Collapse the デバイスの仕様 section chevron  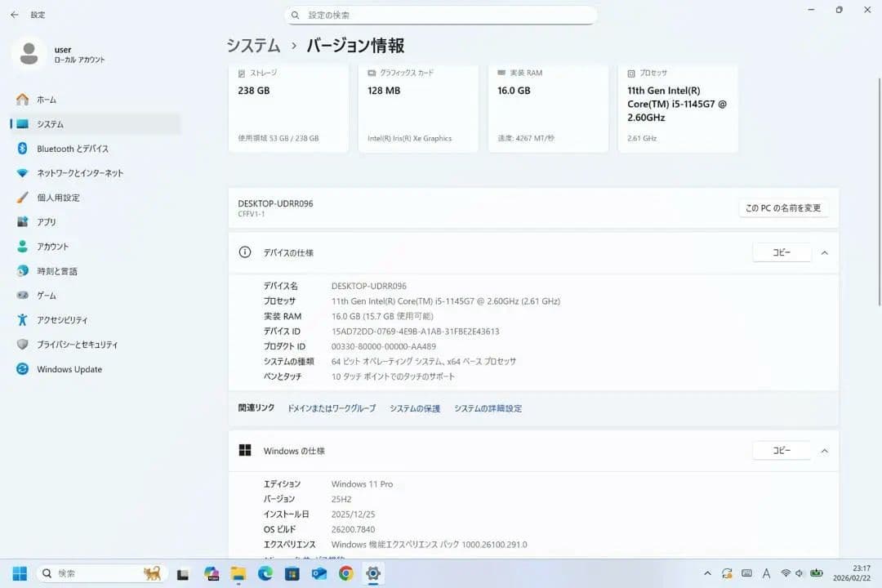click(824, 252)
